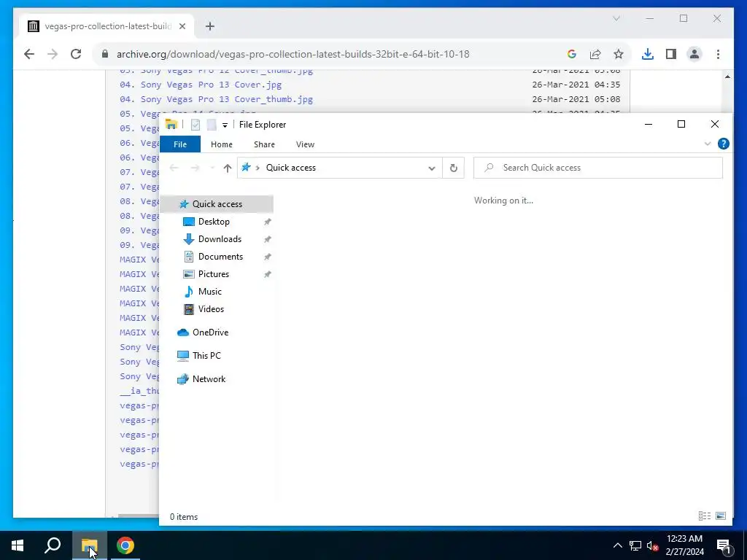Select OneDrive in navigation pane
Screen dimensions: 747x560
[210, 332]
